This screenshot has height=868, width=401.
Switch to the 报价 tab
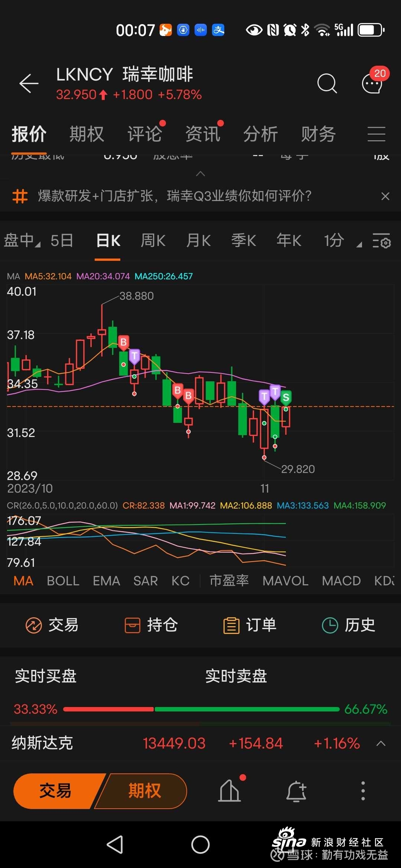click(x=29, y=134)
